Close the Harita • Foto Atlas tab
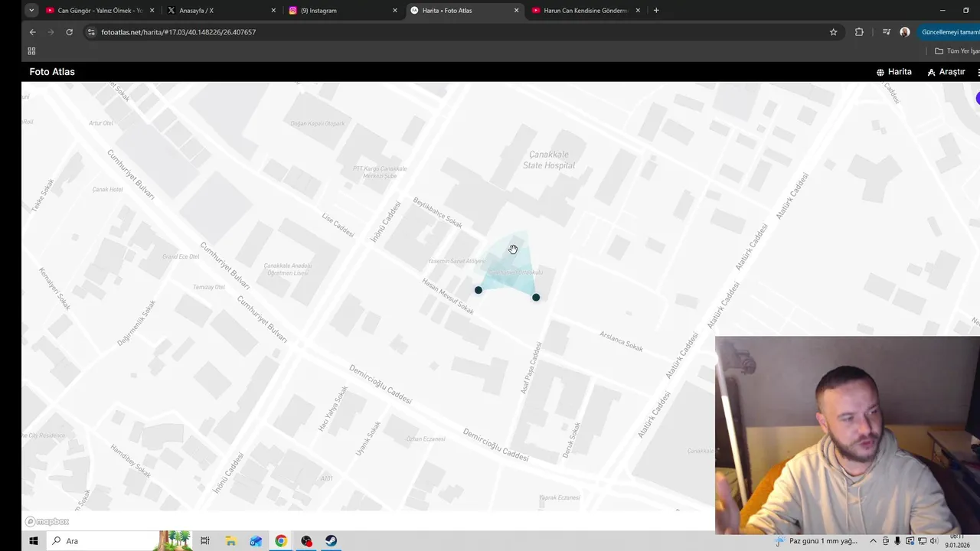 click(x=516, y=11)
